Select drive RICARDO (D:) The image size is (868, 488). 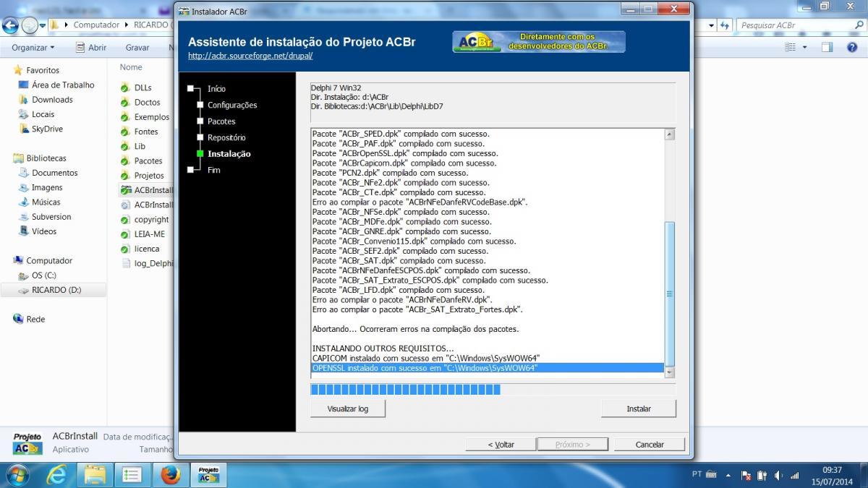[56, 290]
